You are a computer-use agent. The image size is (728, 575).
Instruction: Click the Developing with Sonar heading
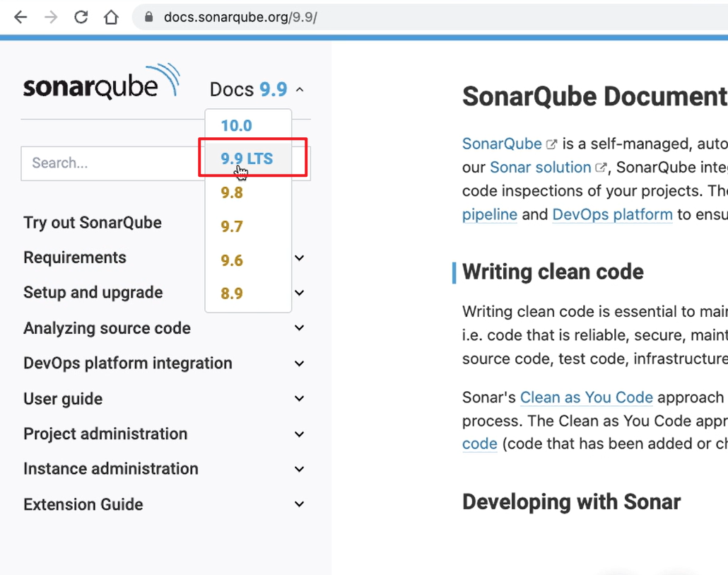coord(572,502)
